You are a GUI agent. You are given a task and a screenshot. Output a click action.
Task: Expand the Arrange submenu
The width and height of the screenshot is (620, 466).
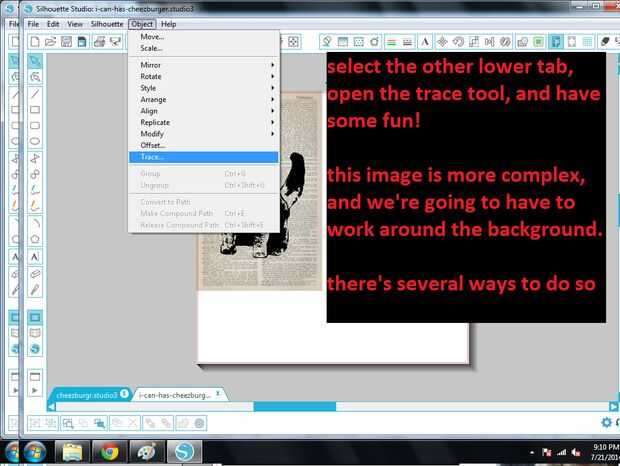(x=204, y=99)
